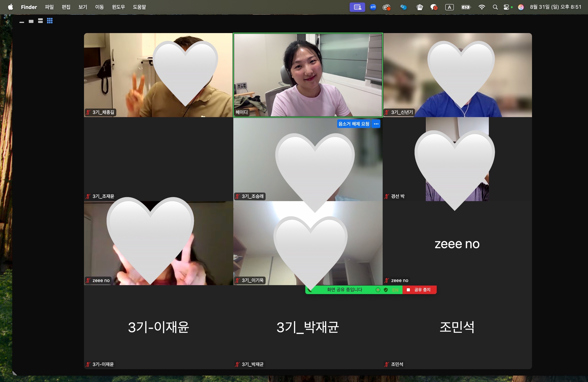Switch to the gallery grid view icon
Screen dimensions: 588x382
50,21
